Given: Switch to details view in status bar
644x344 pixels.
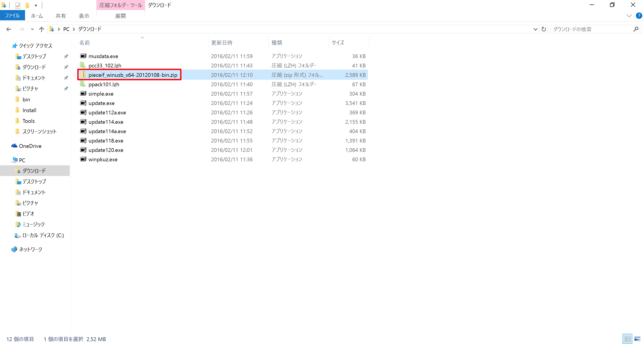Looking at the screenshot, I should pos(627,339).
